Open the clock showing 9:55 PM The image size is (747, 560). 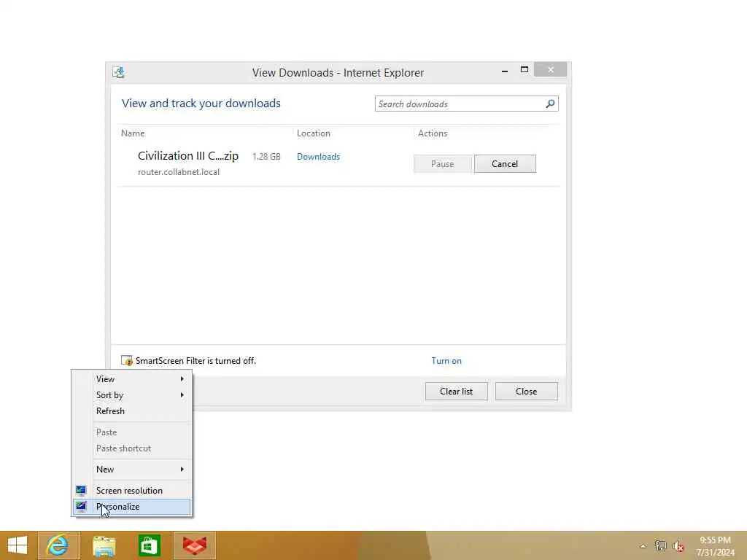pos(715,546)
